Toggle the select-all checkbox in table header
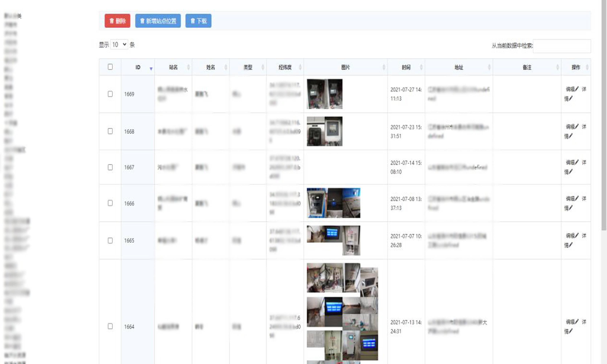The height and width of the screenshot is (364, 607). [110, 67]
